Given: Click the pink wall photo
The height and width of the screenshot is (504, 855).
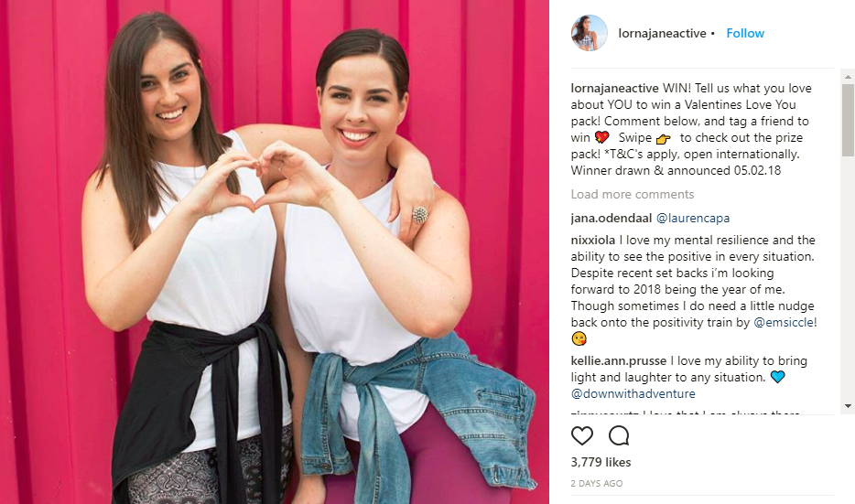Looking at the screenshot, I should 275,252.
